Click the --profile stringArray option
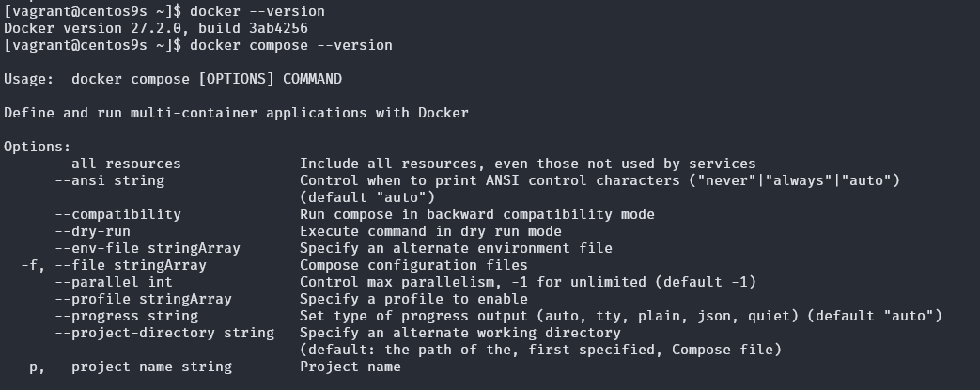 pyautogui.click(x=143, y=299)
